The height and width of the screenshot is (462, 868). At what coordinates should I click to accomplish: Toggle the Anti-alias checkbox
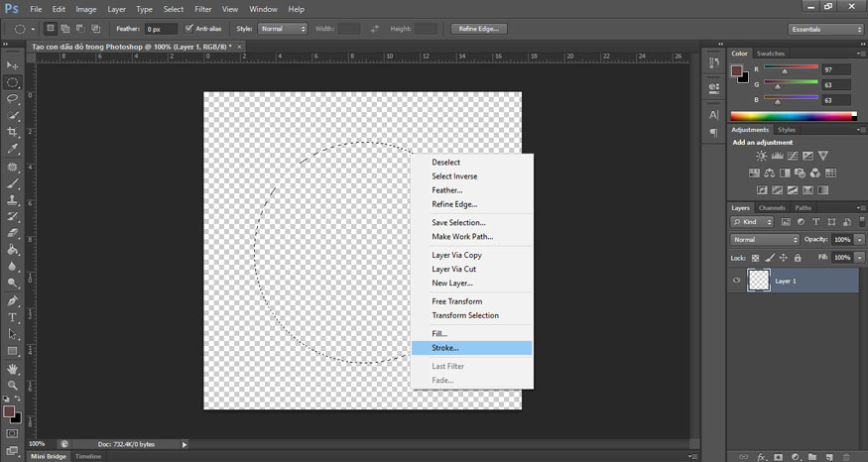[x=188, y=29]
